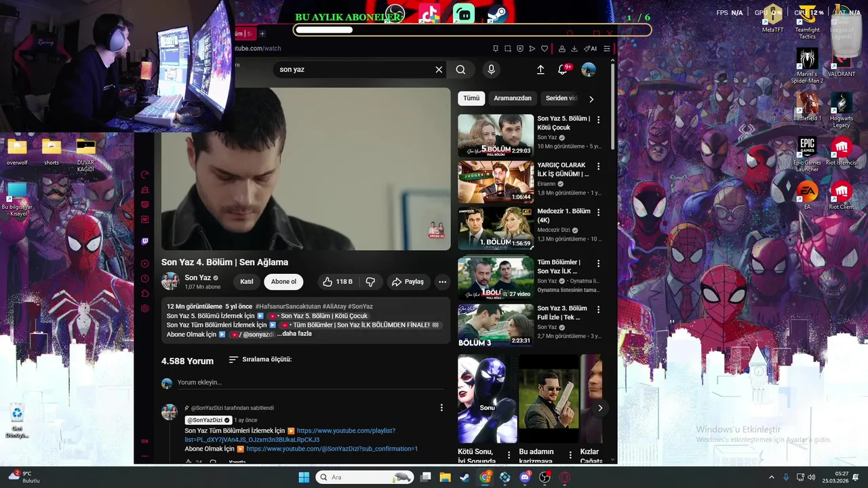
Task: Select the Riot Client desktop icon
Action: 842,195
